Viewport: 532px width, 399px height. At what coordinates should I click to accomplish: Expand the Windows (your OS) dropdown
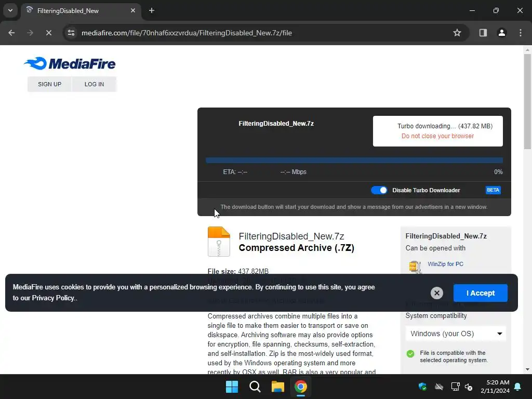[456, 334]
